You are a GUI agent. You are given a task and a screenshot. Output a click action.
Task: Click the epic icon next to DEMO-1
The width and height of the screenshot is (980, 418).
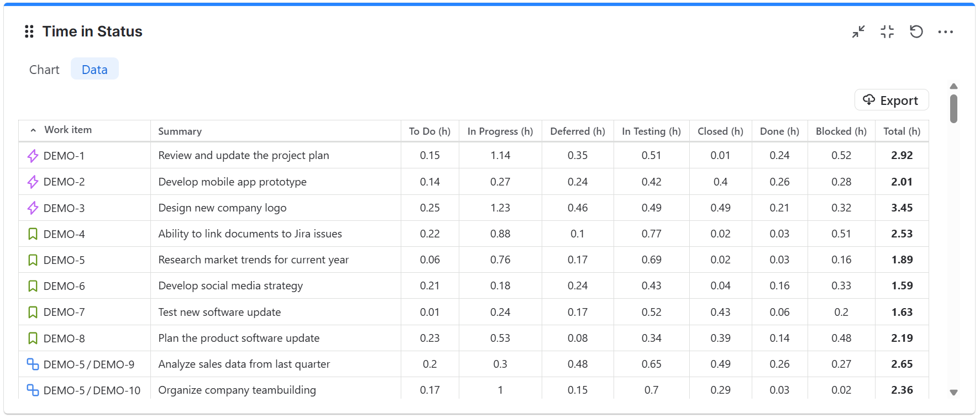tap(33, 156)
